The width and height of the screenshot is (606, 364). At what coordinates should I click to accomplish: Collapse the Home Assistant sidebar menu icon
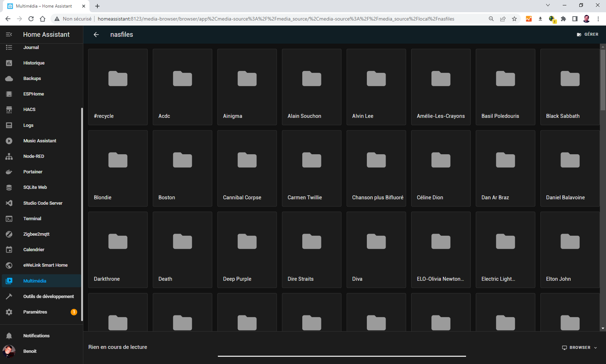(x=9, y=35)
